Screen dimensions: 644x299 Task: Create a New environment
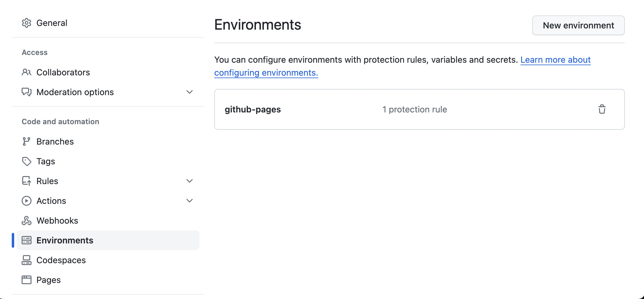(578, 25)
